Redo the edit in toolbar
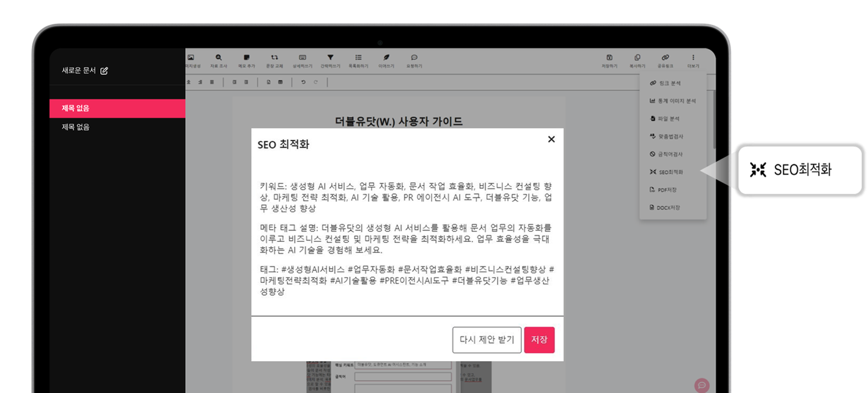Image resolution: width=868 pixels, height=393 pixels. point(315,82)
